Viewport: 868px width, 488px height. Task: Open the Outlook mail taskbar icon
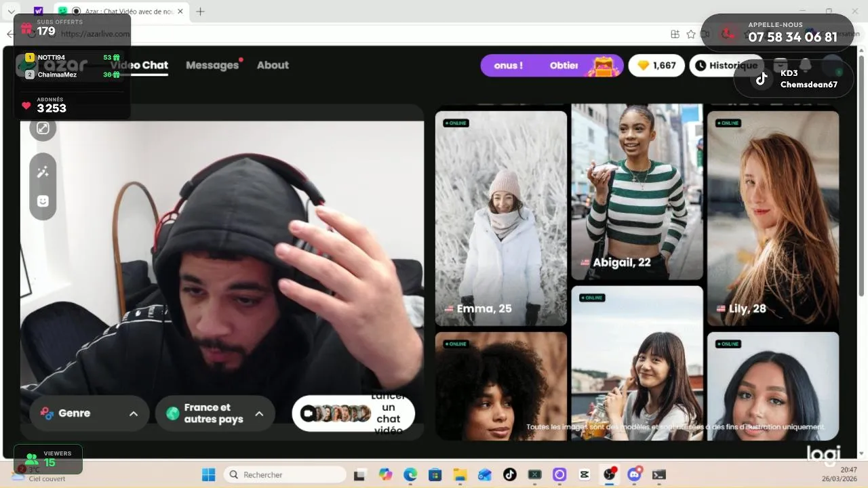[485, 474]
